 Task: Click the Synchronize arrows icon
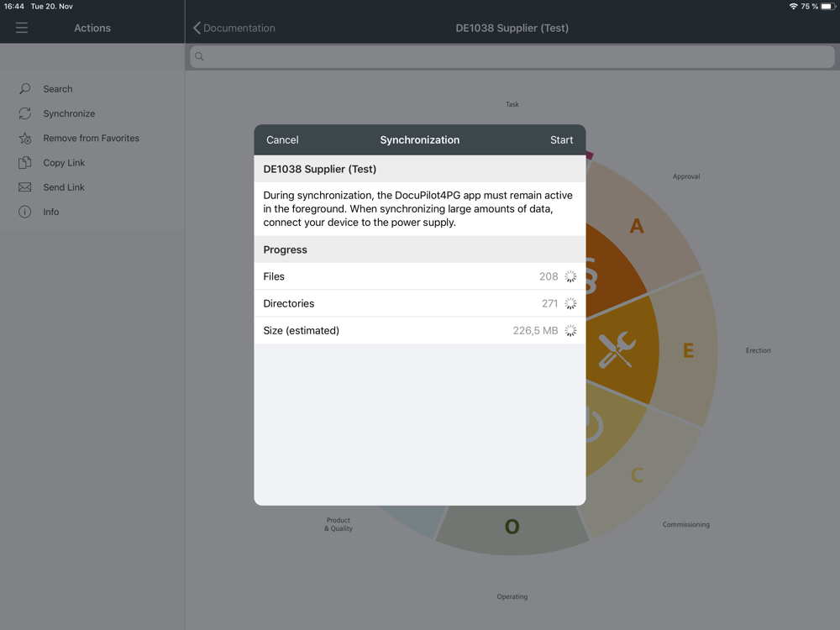point(24,113)
